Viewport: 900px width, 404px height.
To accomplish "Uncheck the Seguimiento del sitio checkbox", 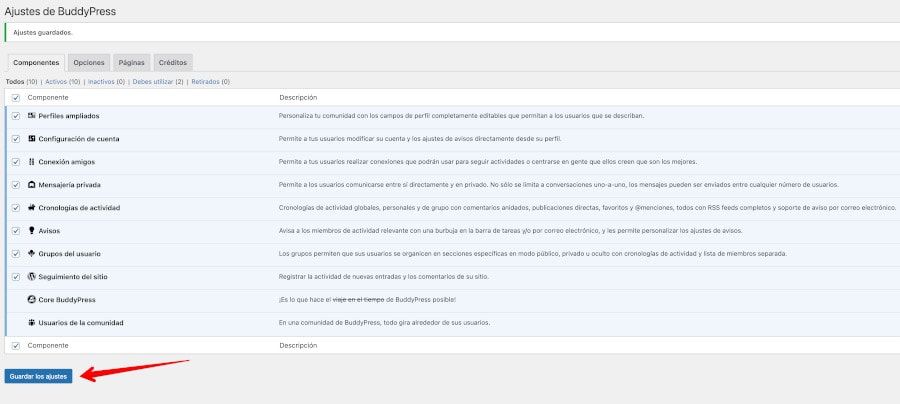I will point(15,277).
